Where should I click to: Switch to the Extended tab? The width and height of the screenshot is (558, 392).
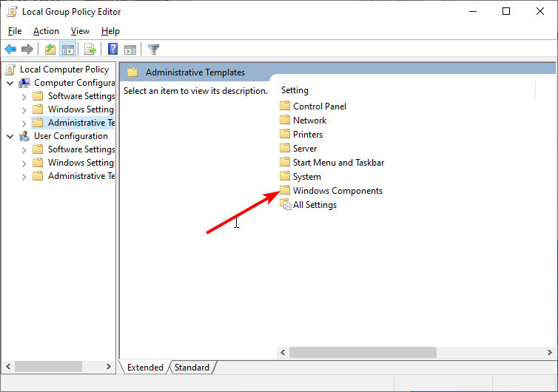click(x=145, y=367)
